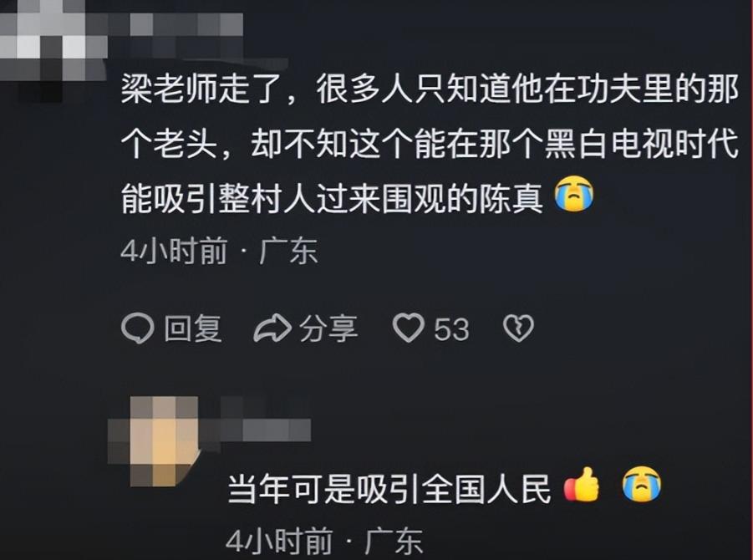Image resolution: width=753 pixels, height=560 pixels.
Task: Click the 广东 location under the reply
Action: (394, 542)
